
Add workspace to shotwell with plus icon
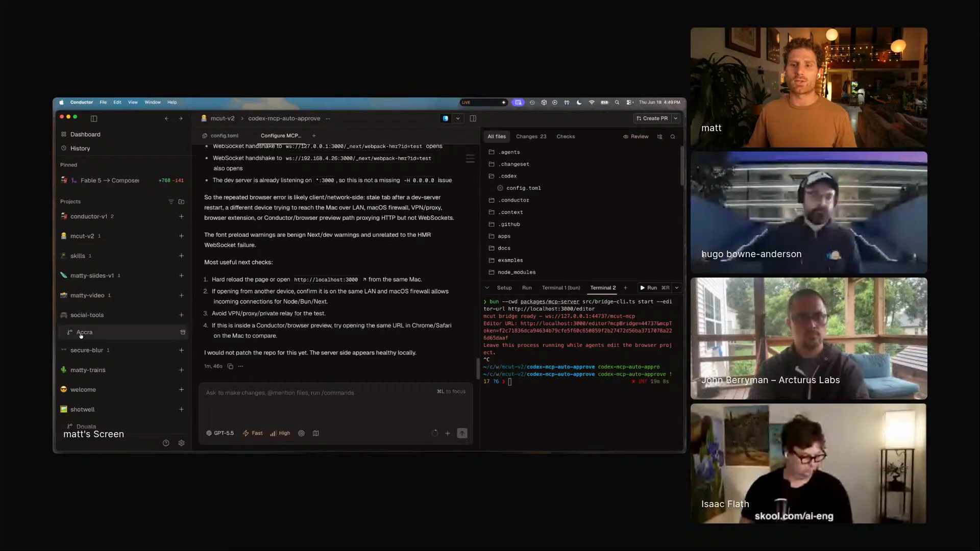181,409
